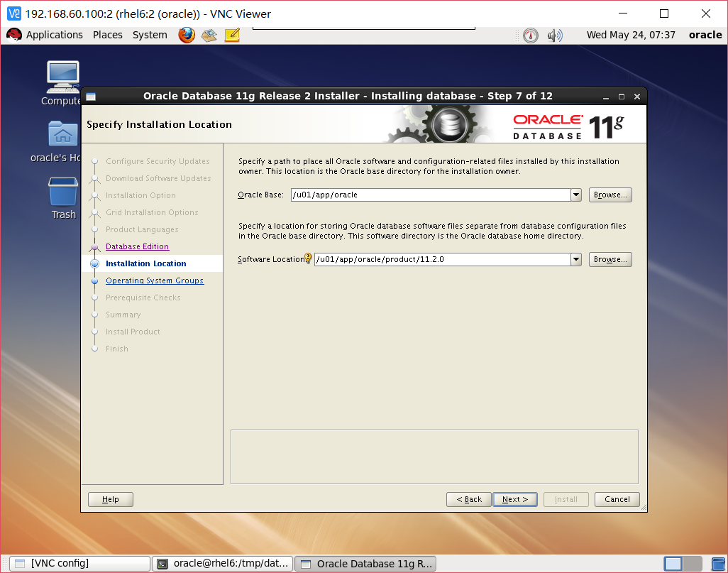Click Browse next to Oracle Base
The width and height of the screenshot is (728, 573).
(610, 195)
